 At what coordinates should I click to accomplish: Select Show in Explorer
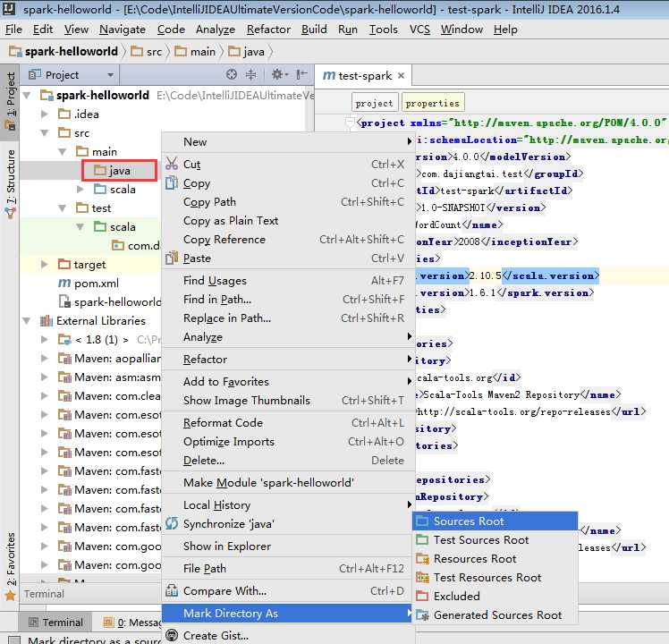coord(287,547)
